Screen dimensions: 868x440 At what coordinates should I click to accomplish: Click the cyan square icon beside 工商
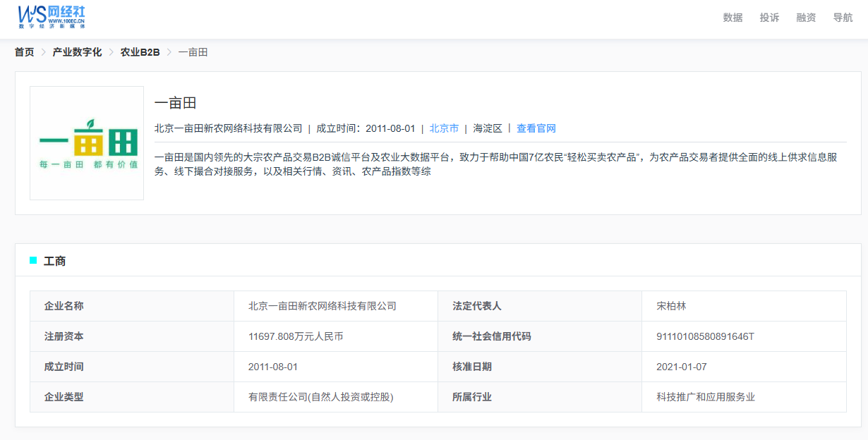click(33, 260)
